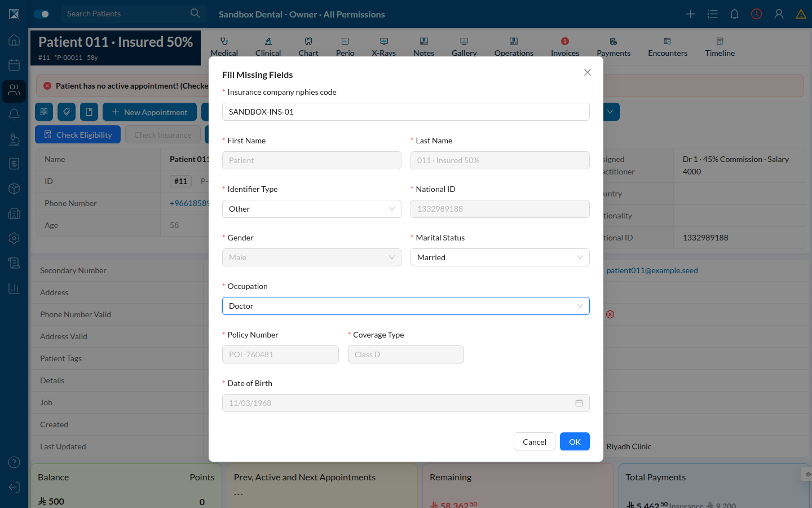The image size is (812, 508).
Task: Open the red clock icon in header
Action: click(x=756, y=14)
